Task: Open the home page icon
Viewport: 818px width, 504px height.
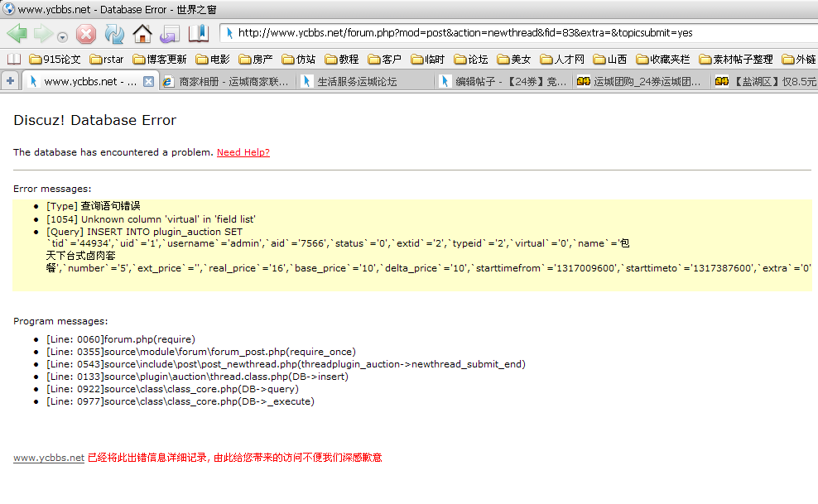Action: coord(142,34)
